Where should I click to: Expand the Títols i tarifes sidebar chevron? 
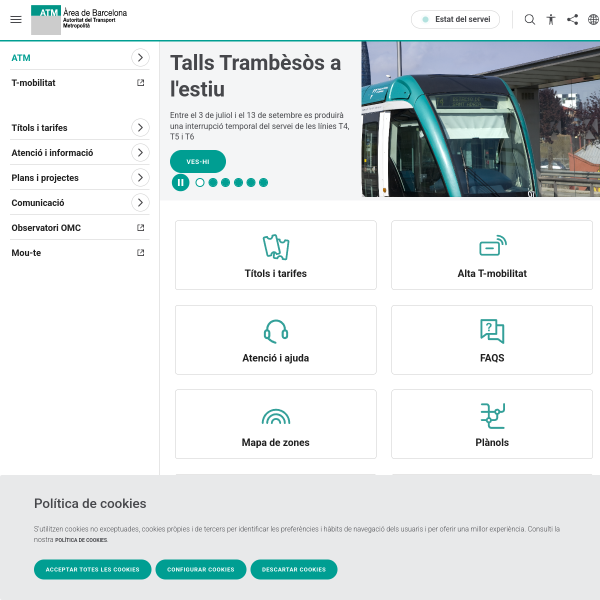tap(140, 127)
